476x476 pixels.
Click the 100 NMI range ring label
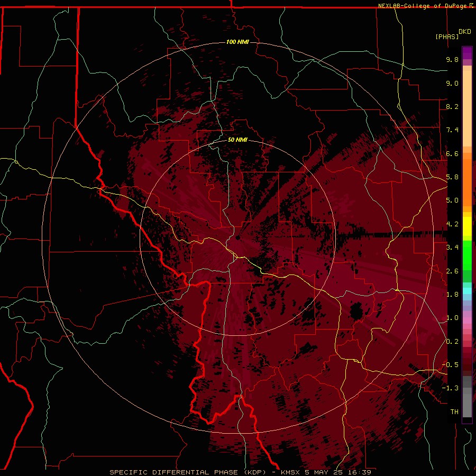pyautogui.click(x=237, y=42)
